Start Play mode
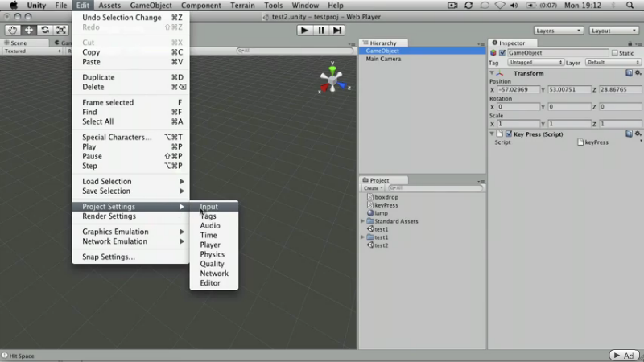This screenshot has width=644, height=362. (x=304, y=31)
